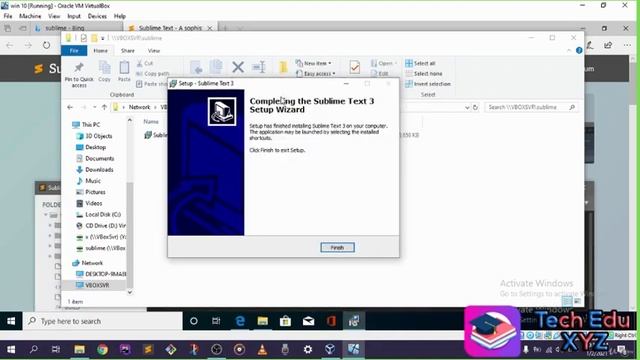Open the VirtualBox Machine menu
The width and height of the screenshot is (640, 360).
click(30, 16)
